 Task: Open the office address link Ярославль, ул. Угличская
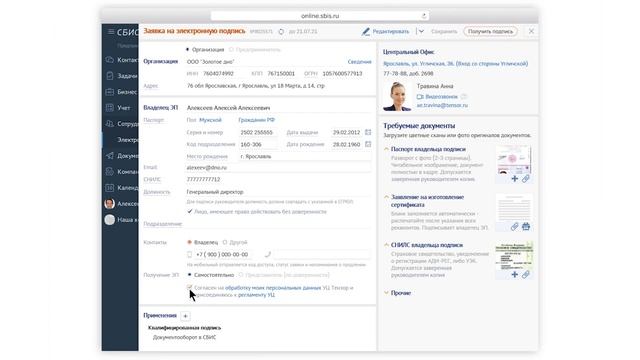pos(455,64)
